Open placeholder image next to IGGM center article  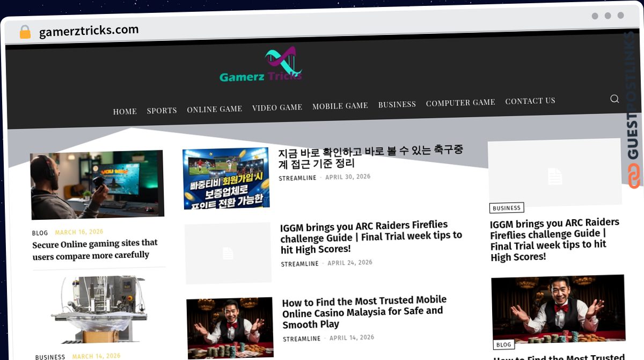pyautogui.click(x=228, y=253)
